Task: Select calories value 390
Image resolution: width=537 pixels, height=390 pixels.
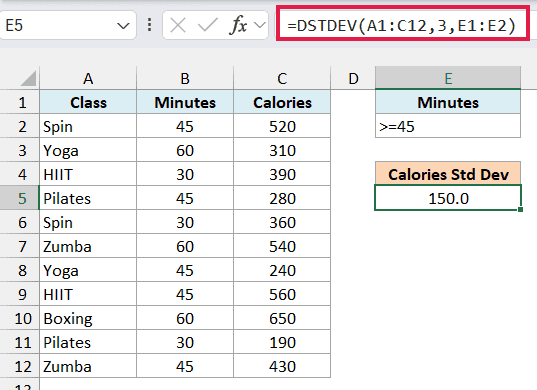Action: coord(282,174)
